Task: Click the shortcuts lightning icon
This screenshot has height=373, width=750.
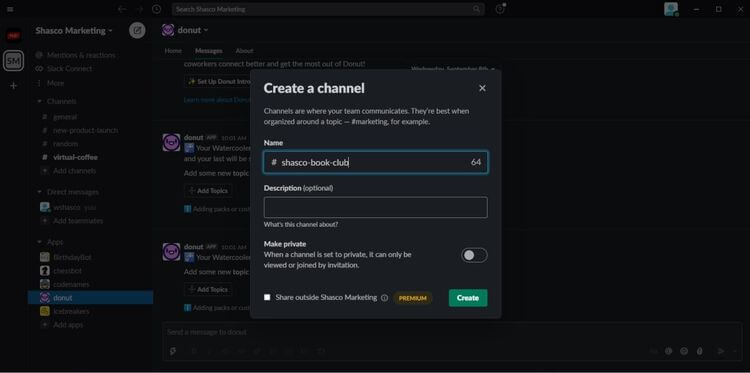Action: pos(173,351)
